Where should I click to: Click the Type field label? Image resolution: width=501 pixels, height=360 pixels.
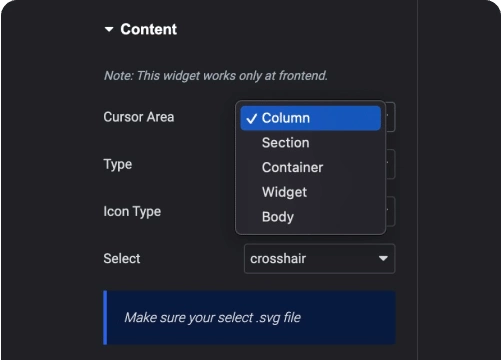118,164
